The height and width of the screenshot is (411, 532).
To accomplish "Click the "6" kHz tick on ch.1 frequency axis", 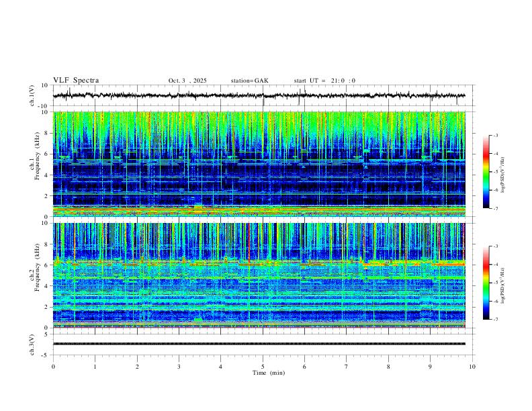I will coord(47,154).
